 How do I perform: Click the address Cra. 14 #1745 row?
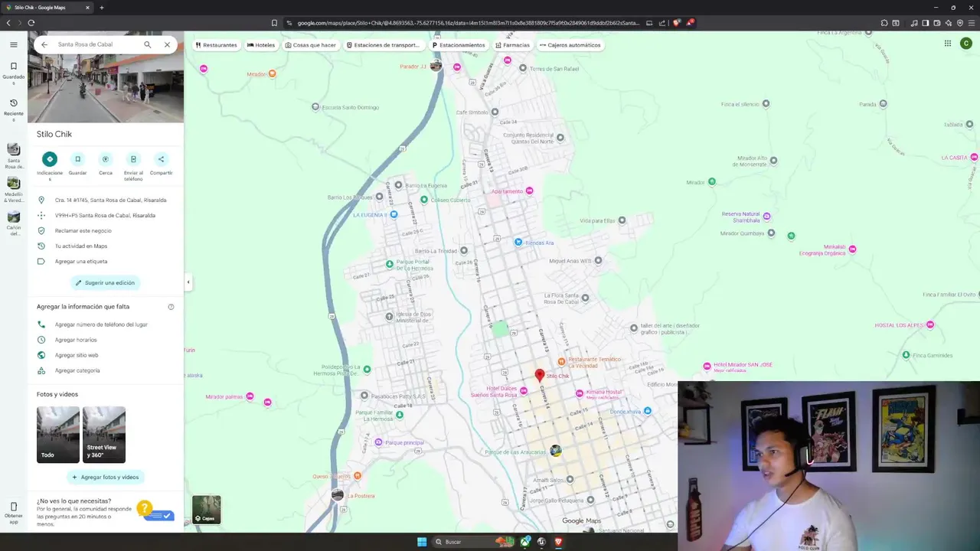click(x=105, y=200)
